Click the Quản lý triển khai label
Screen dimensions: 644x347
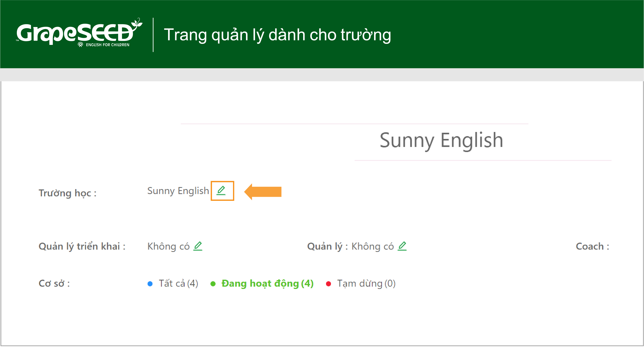pos(82,246)
